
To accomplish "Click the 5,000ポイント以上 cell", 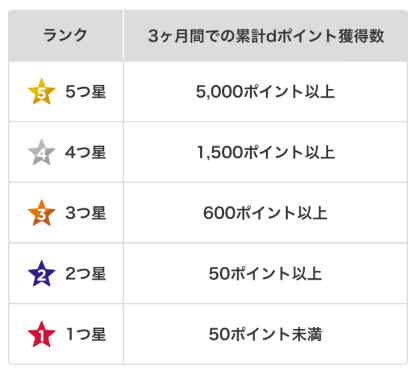I will coord(266,92).
